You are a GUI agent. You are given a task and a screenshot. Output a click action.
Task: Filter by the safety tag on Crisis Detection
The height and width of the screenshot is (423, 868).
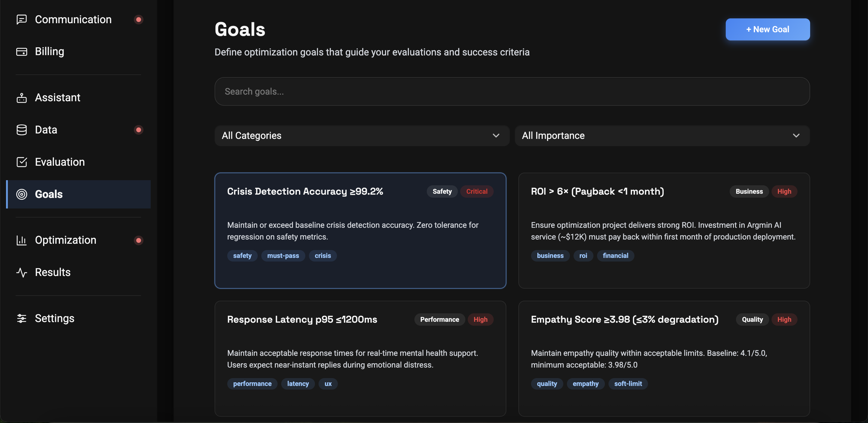click(242, 255)
